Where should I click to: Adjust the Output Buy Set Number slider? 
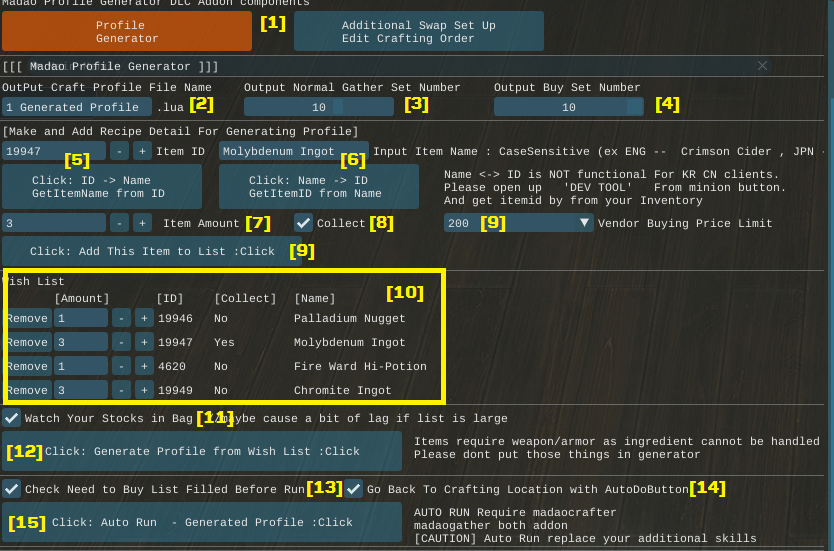569,107
